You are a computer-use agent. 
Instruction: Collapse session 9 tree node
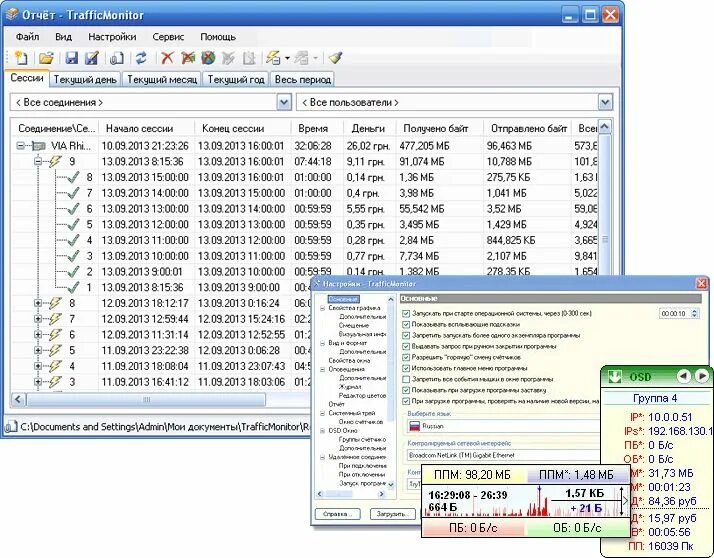(38, 161)
